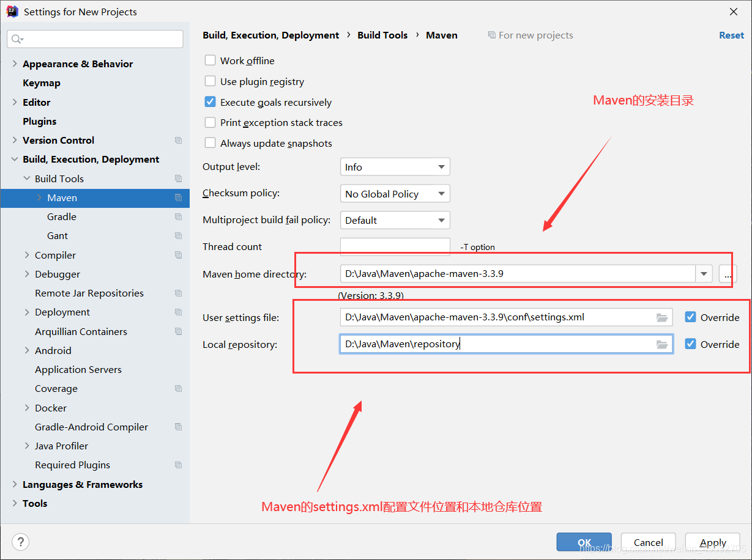Expand the Maven tree node

39,198
